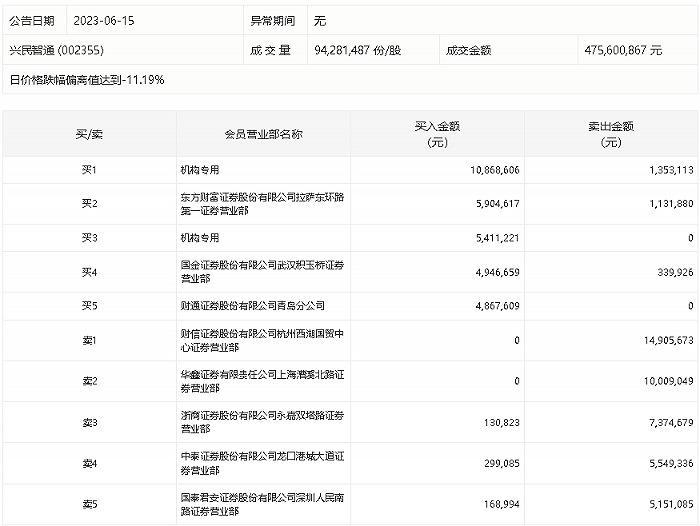Click the 买3 row label

point(88,238)
